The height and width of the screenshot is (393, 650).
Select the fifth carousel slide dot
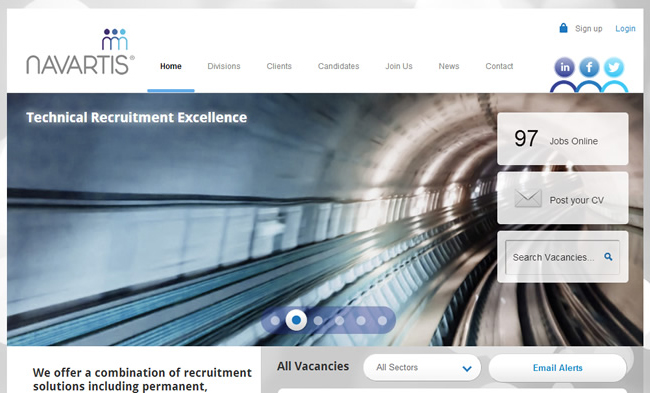point(361,320)
